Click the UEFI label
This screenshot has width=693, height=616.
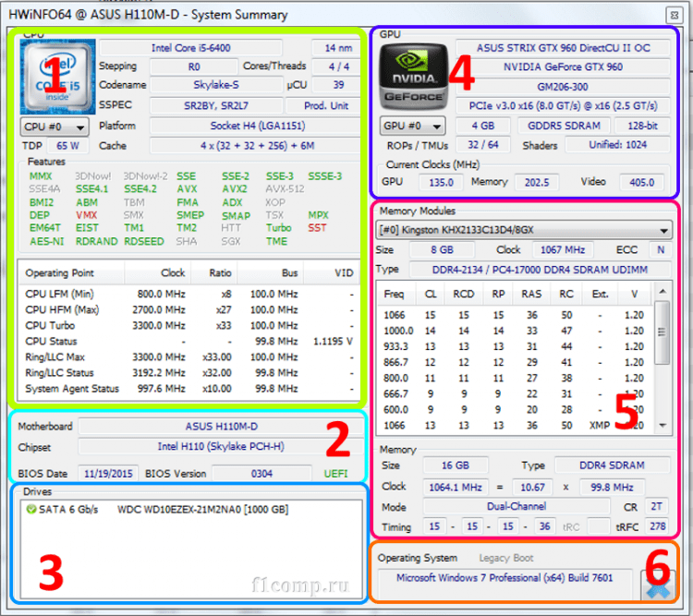pyautogui.click(x=335, y=474)
